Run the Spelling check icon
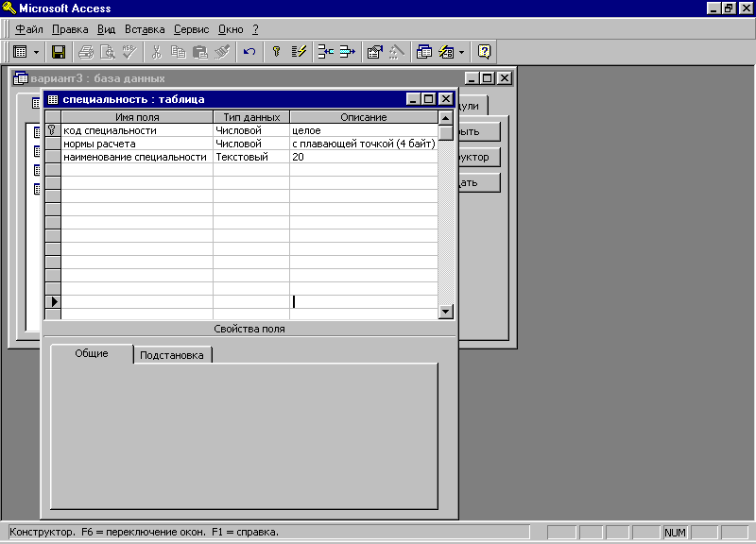Viewport: 756px width, 544px height. pos(129,52)
